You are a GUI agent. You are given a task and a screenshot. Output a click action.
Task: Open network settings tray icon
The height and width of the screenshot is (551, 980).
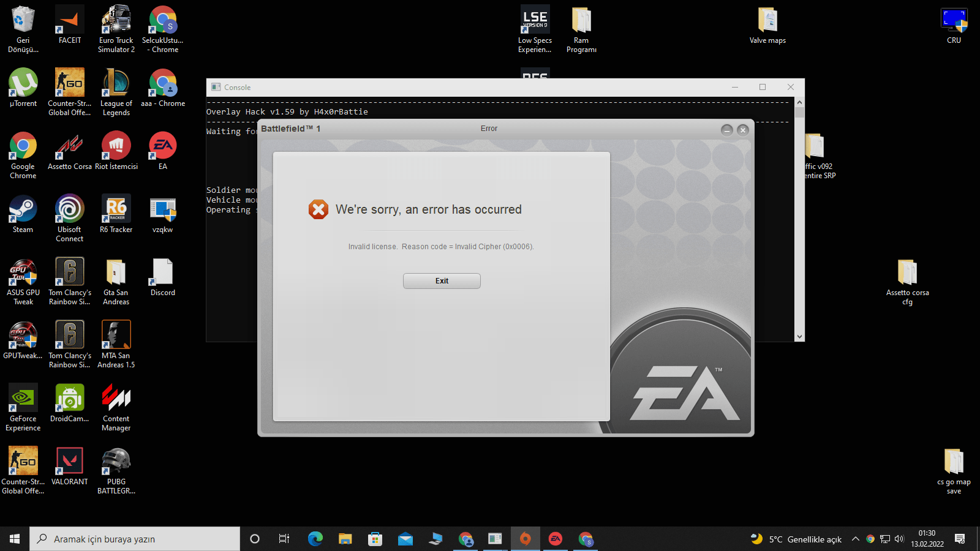tap(885, 539)
